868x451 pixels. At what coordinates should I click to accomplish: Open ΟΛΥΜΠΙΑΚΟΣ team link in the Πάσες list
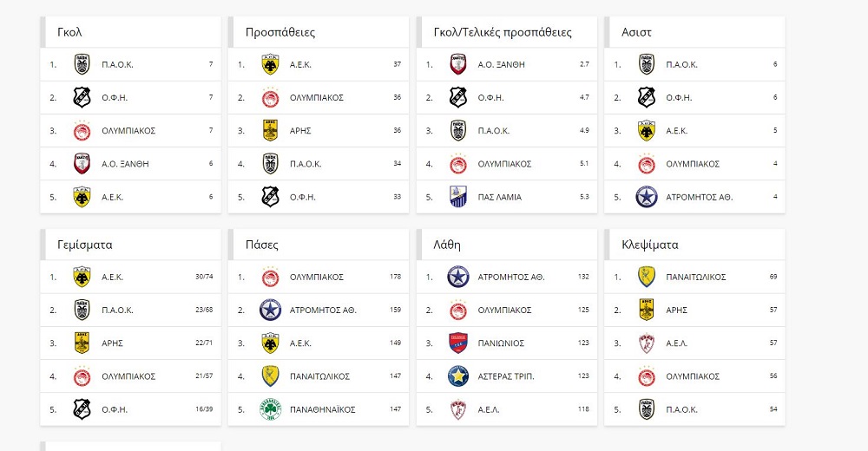click(317, 277)
